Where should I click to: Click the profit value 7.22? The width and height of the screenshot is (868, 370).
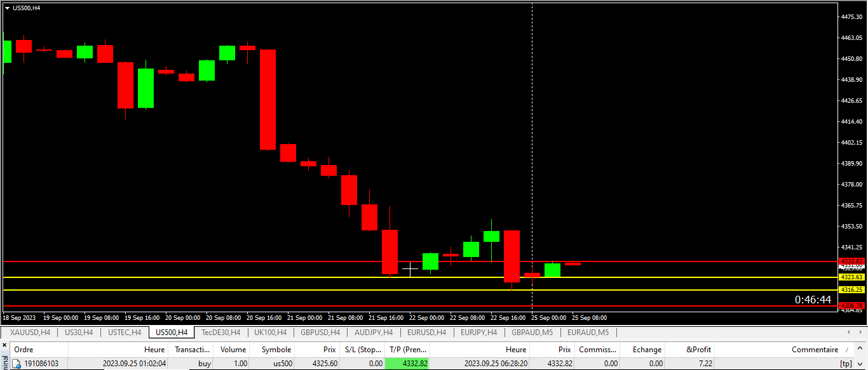pyautogui.click(x=705, y=364)
